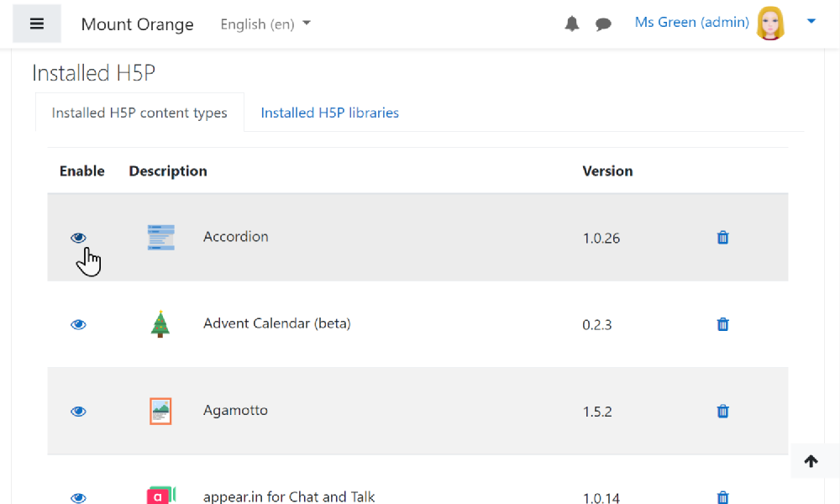840x504 pixels.
Task: Go to Mount Orange home
Action: [137, 24]
